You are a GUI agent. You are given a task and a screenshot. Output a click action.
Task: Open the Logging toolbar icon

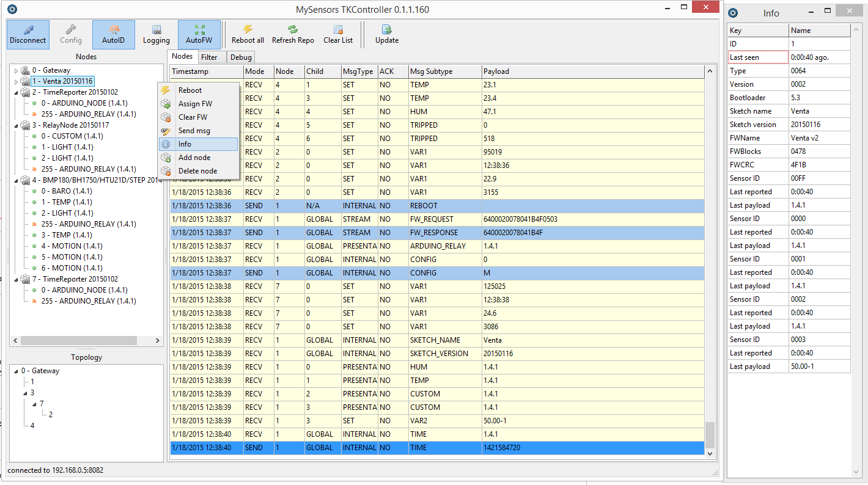[156, 29]
